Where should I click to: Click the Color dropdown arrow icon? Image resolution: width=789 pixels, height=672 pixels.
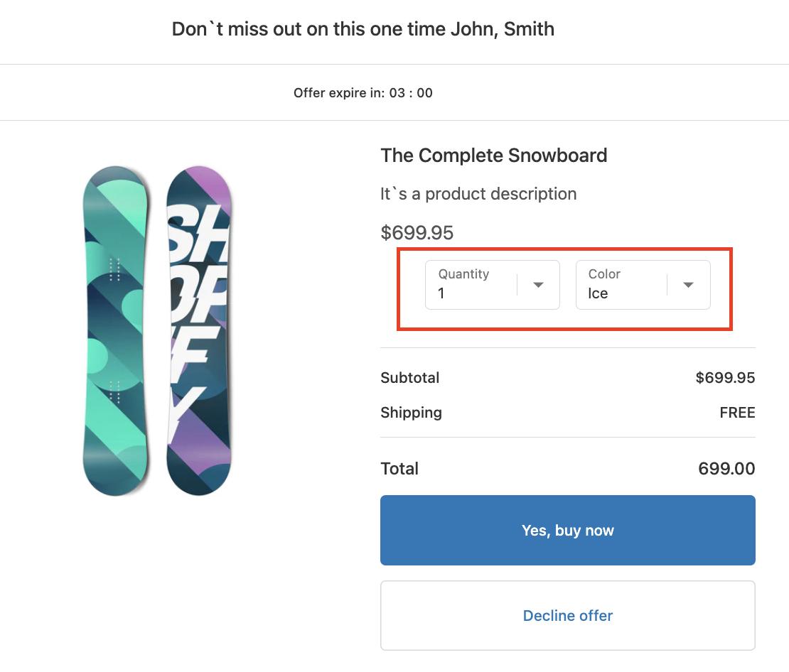tap(688, 285)
